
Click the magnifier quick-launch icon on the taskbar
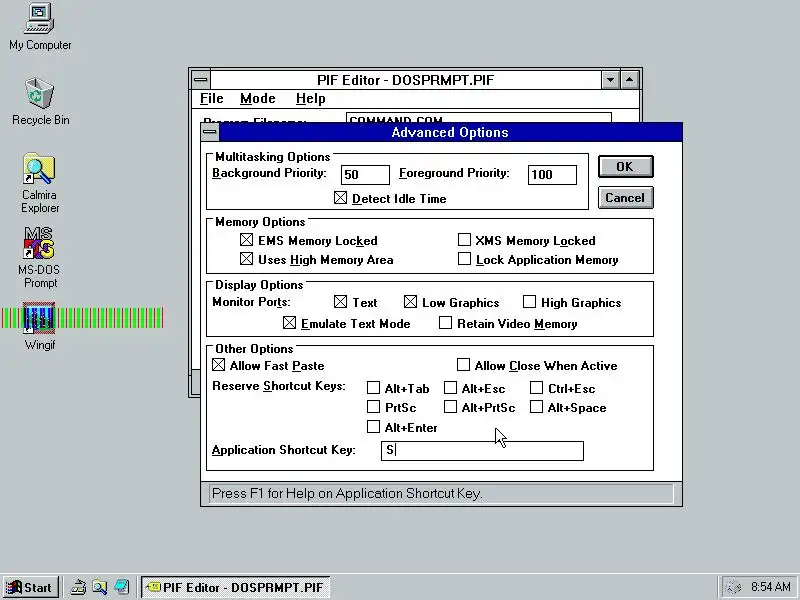click(99, 587)
